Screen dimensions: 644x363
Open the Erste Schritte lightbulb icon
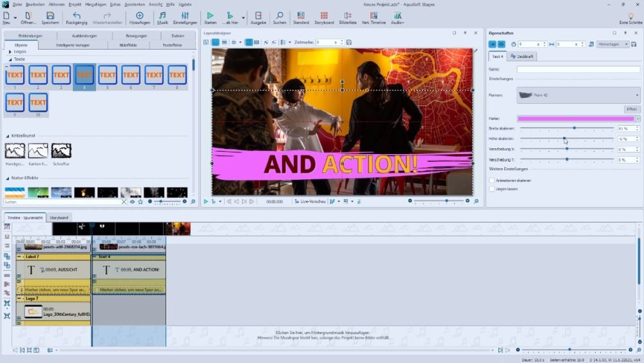[x=630, y=15]
